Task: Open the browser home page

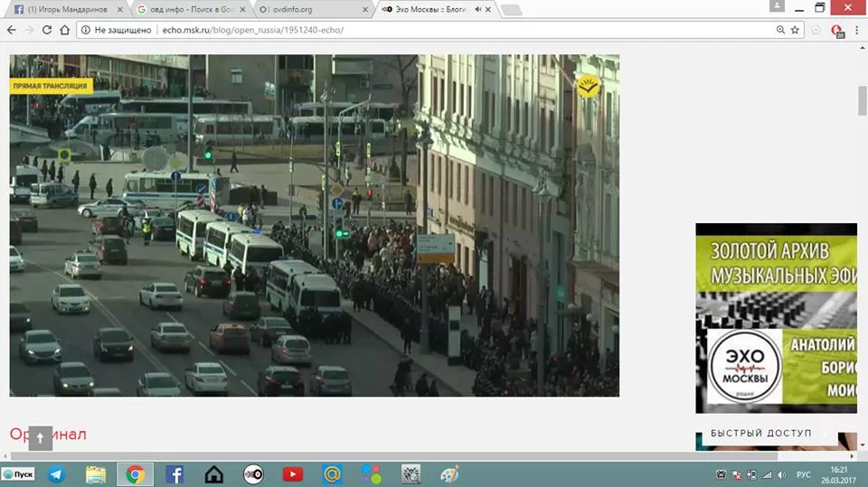Action: tap(65, 30)
